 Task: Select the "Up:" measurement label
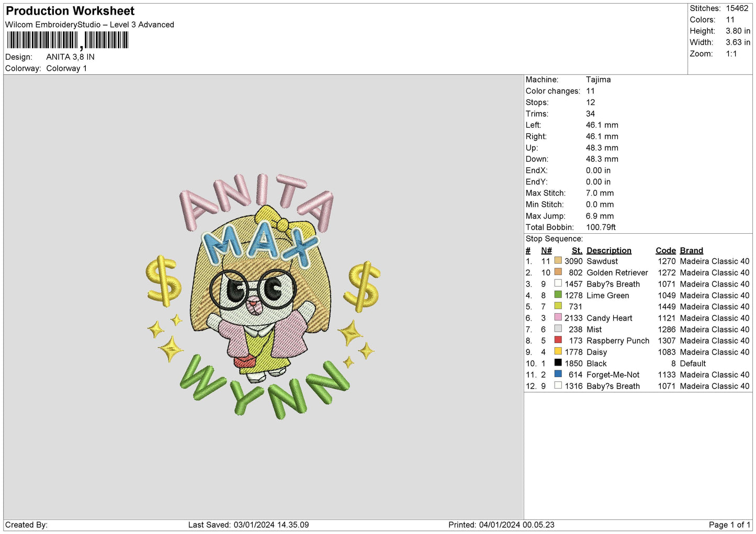[x=532, y=148]
